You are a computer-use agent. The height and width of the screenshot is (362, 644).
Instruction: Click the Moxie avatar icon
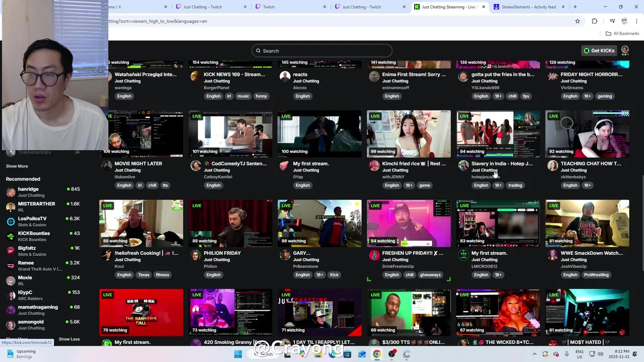click(x=11, y=281)
